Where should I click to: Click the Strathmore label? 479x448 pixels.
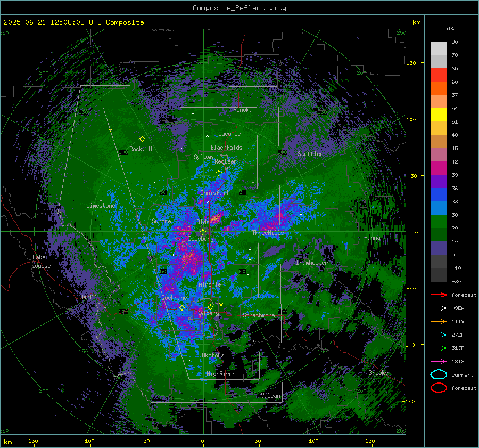point(259,315)
